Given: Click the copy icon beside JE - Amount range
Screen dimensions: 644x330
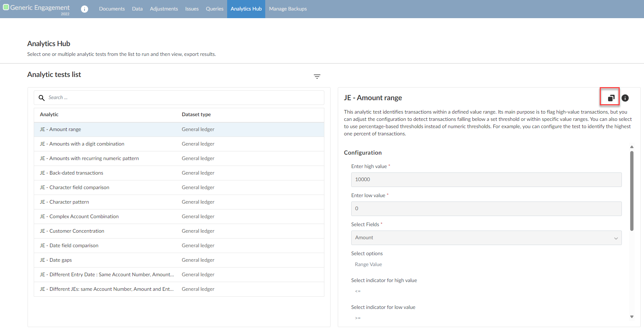Looking at the screenshot, I should (x=611, y=98).
